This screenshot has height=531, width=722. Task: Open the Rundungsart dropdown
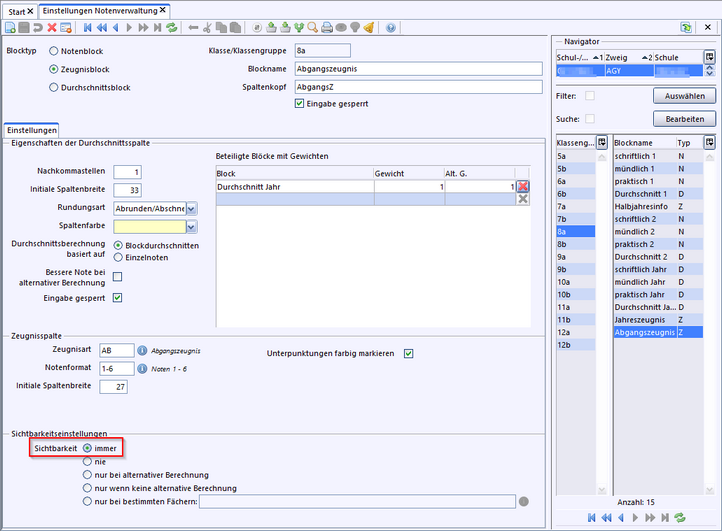191,208
